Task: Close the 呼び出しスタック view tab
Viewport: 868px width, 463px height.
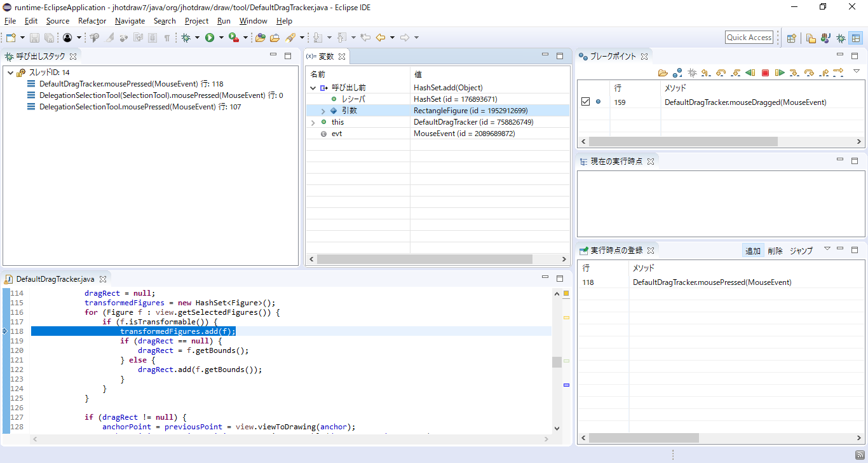Action: pyautogui.click(x=72, y=57)
